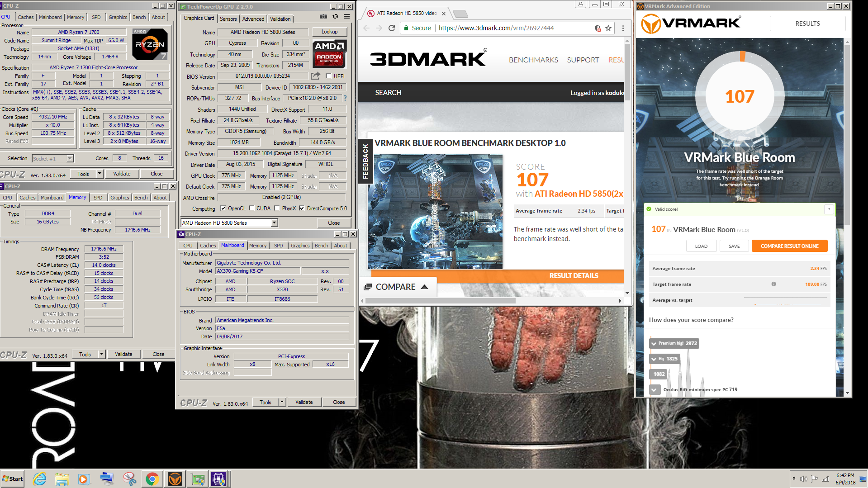Switch to CPU-Z via the taskbar icon
This screenshot has width=868, height=488.
pyautogui.click(x=219, y=479)
